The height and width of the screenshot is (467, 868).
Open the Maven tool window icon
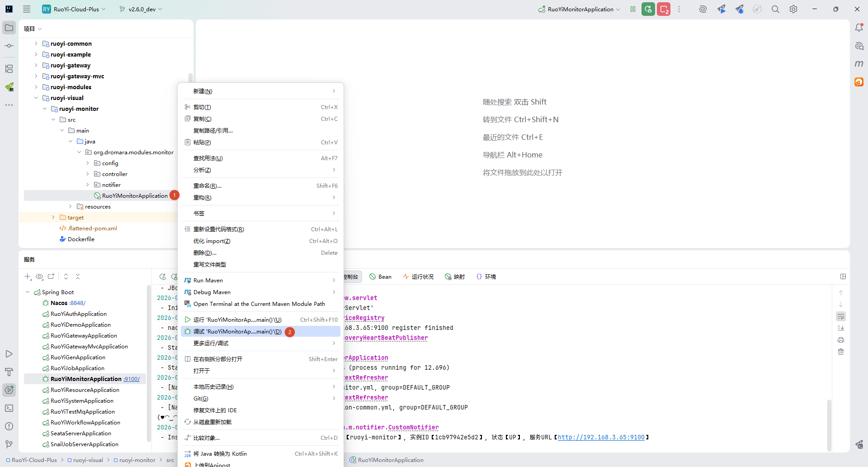[859, 64]
